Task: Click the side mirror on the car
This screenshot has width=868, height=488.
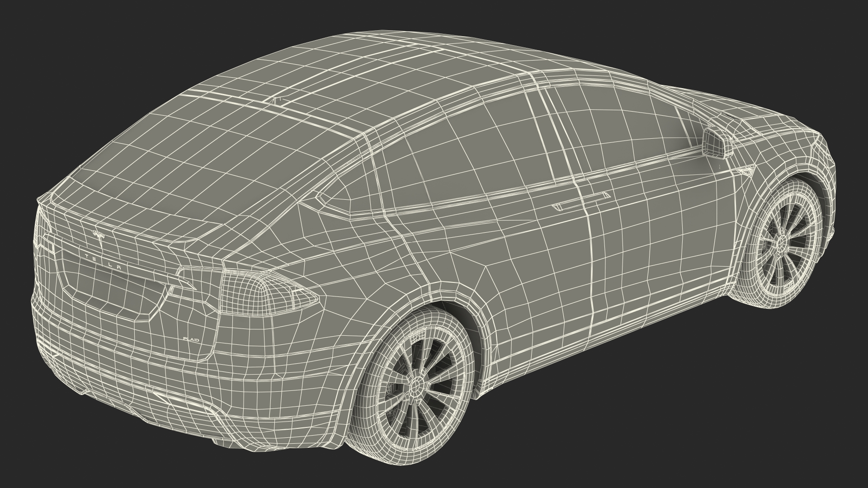Action: 717,143
